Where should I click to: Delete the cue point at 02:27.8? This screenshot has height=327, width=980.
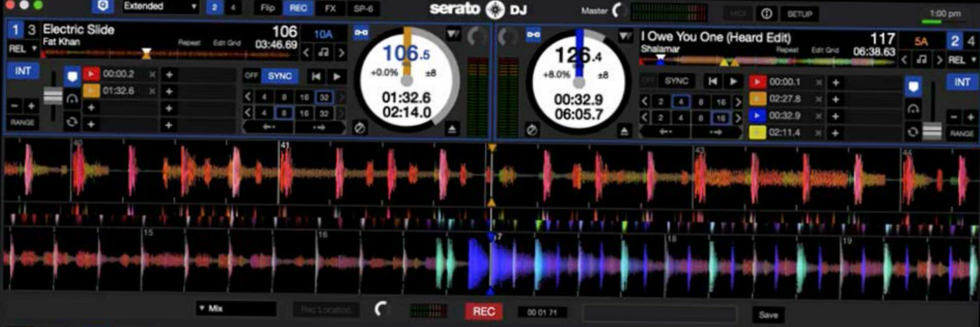[818, 99]
